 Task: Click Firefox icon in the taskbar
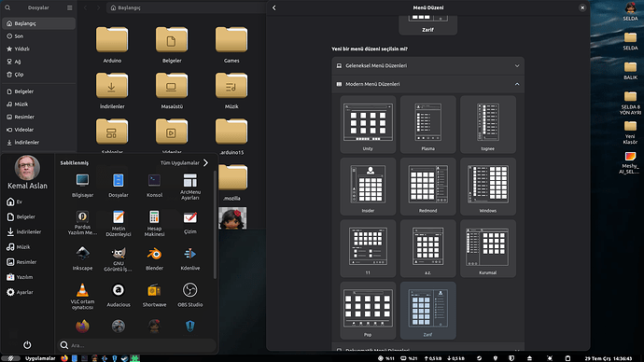pos(64,358)
